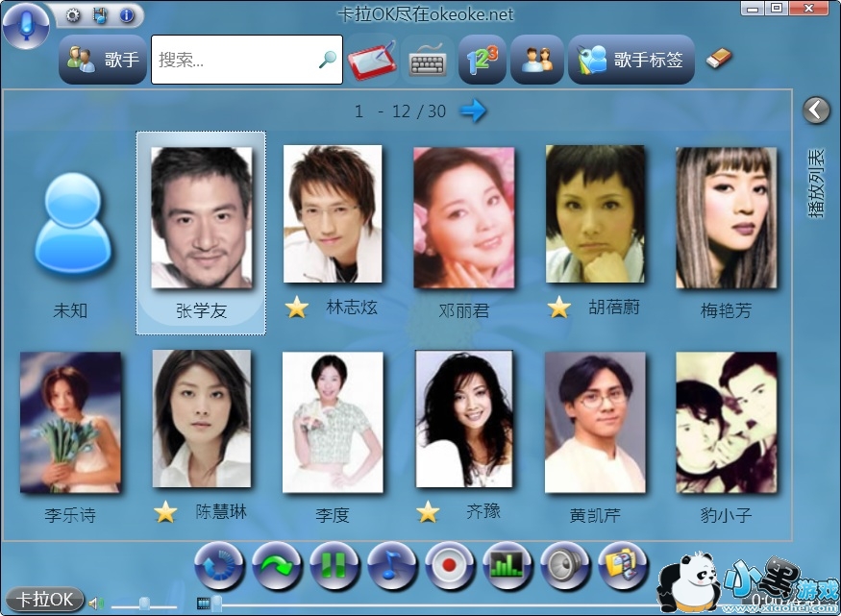Select singer 张学友 photo
Screen dimensions: 841x616
pyautogui.click(x=201, y=217)
